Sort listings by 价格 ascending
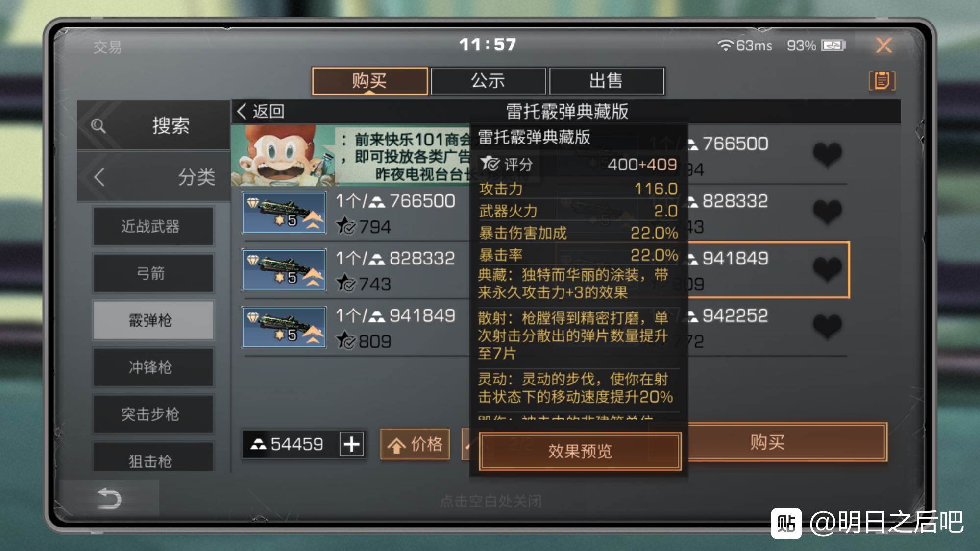This screenshot has height=551, width=980. 415,444
